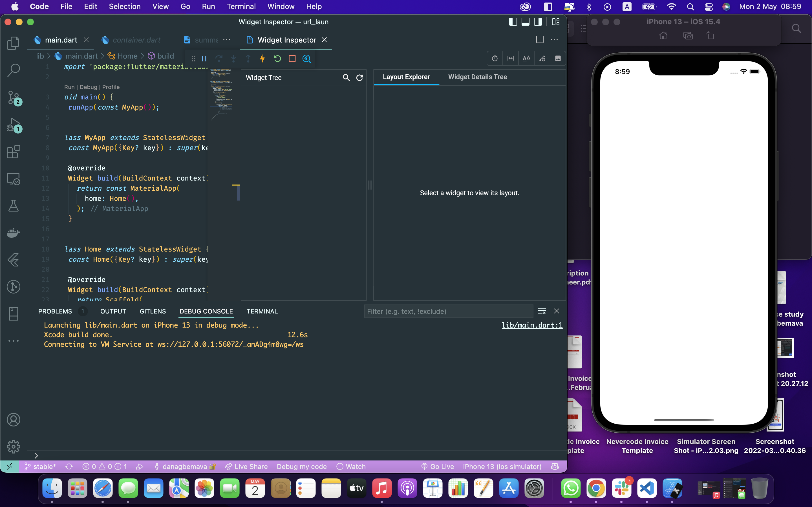Viewport: 812px width, 507px height.
Task: Expand the Home breadcrumb dropdown
Action: (127, 56)
